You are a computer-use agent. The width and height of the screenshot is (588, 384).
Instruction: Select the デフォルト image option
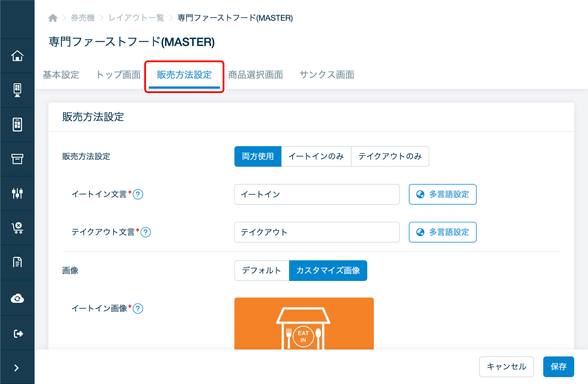262,271
